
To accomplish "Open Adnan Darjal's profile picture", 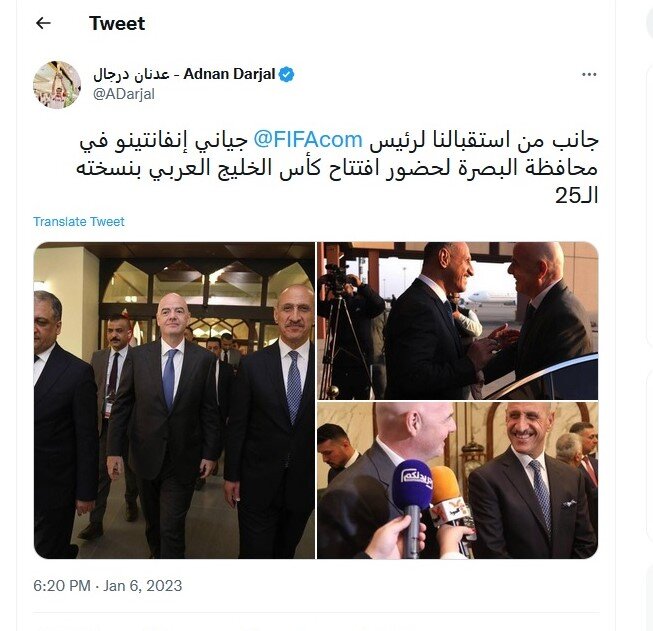I will (x=57, y=85).
